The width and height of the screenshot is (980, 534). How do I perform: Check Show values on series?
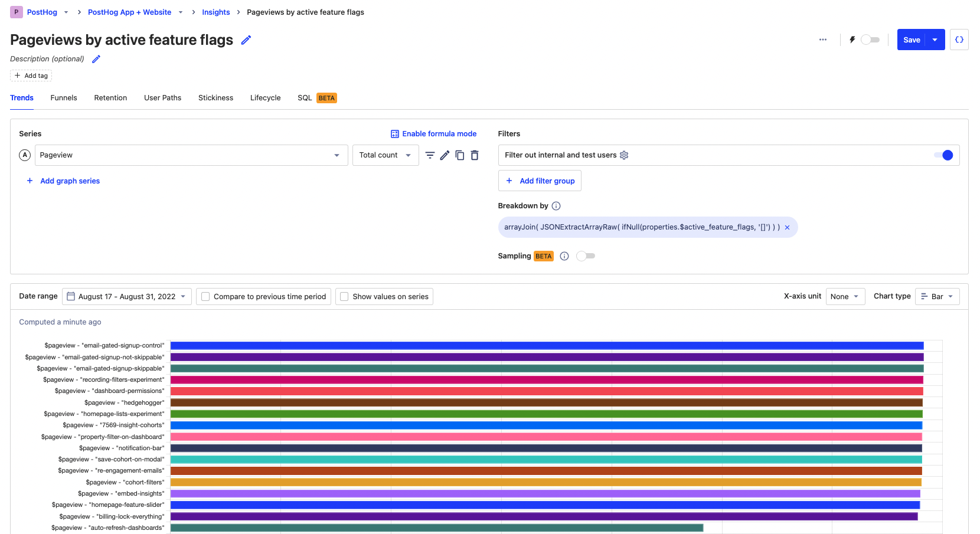345,297
